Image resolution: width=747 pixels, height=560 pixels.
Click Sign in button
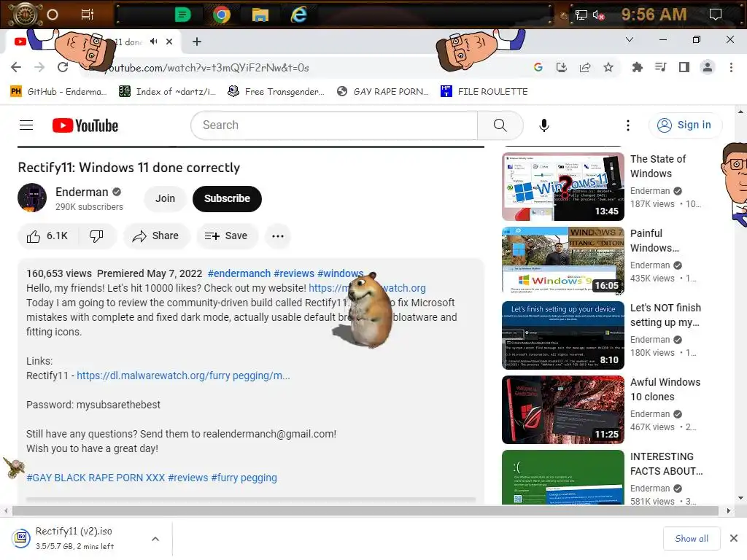coord(684,125)
